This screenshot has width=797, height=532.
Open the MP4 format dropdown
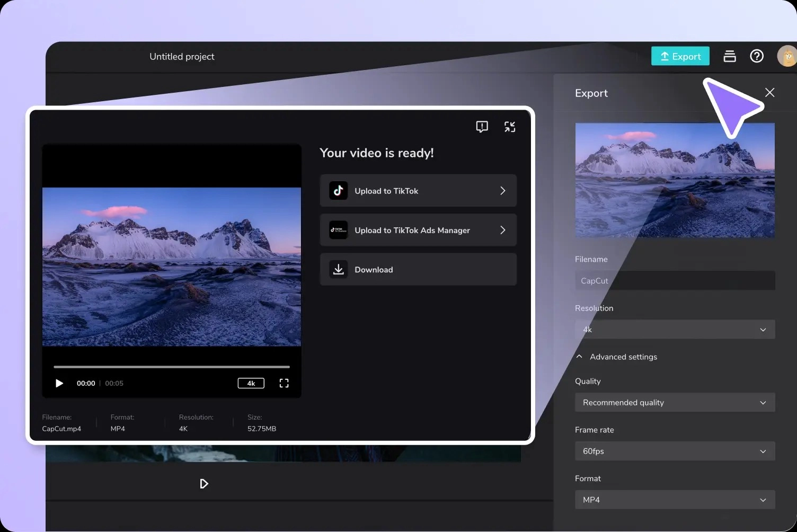point(675,500)
